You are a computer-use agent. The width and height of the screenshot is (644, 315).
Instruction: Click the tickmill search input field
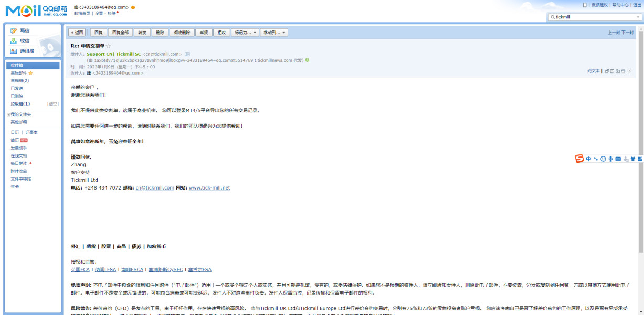595,17
